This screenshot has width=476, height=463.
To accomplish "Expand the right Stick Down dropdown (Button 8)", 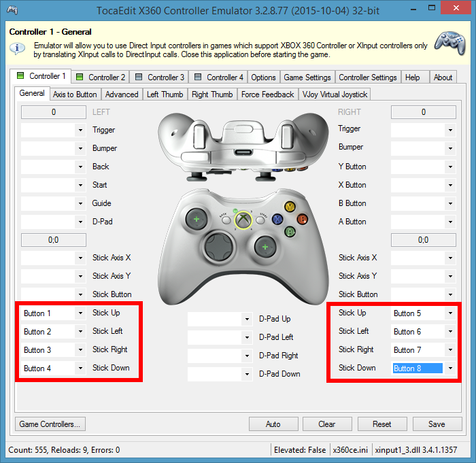I will click(450, 368).
